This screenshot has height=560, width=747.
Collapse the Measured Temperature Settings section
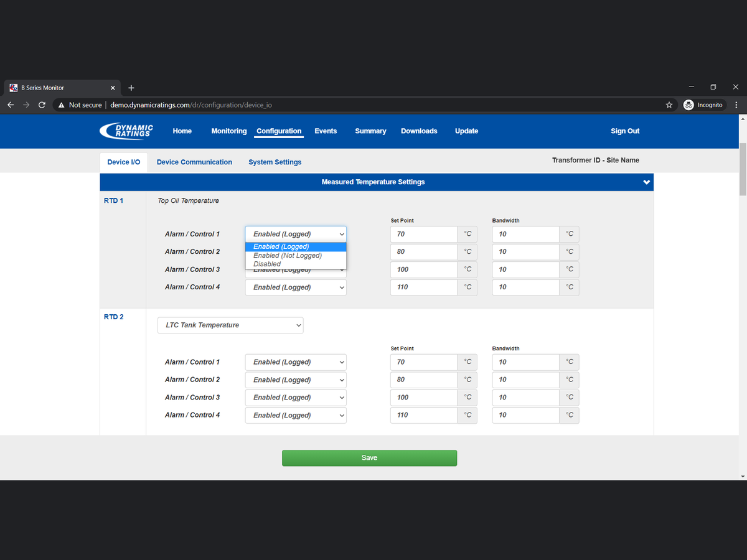coord(647,182)
